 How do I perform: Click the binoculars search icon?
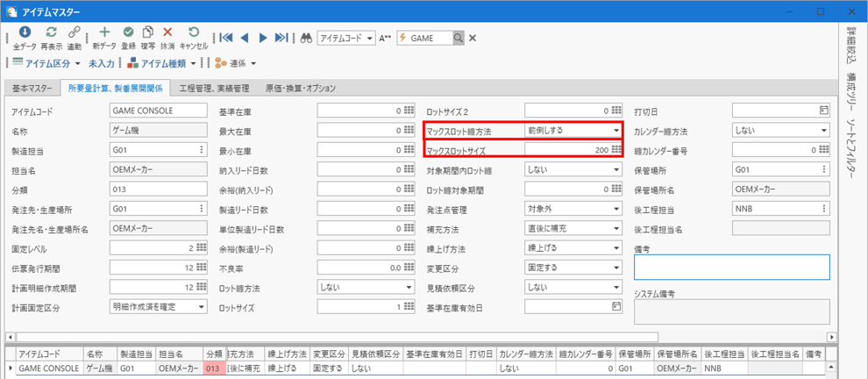[307, 38]
